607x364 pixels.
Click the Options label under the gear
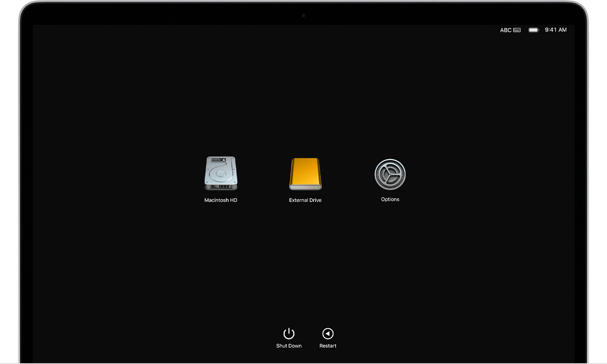[390, 199]
